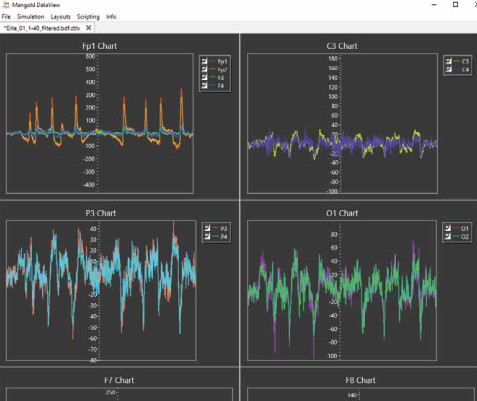Toggle the O2 channel checkbox
The width and height of the screenshot is (477, 401).
pos(448,236)
